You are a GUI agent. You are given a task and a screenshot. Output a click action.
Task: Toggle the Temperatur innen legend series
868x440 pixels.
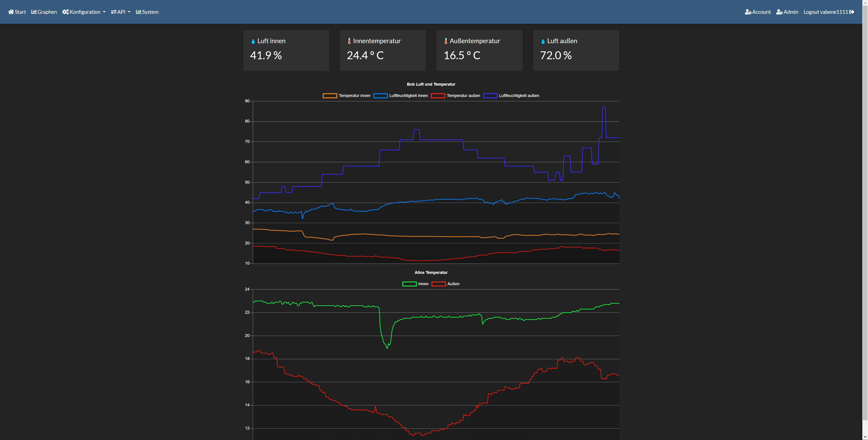[x=354, y=96]
